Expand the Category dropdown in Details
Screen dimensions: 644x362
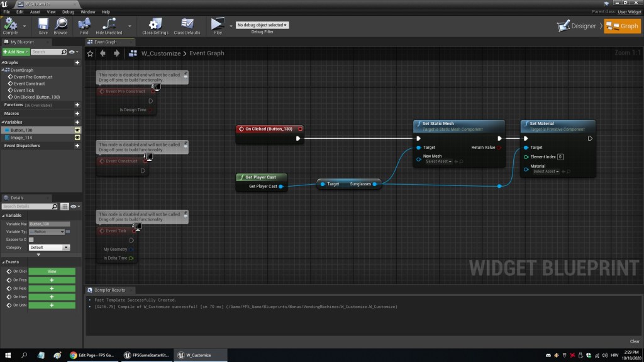coord(49,248)
